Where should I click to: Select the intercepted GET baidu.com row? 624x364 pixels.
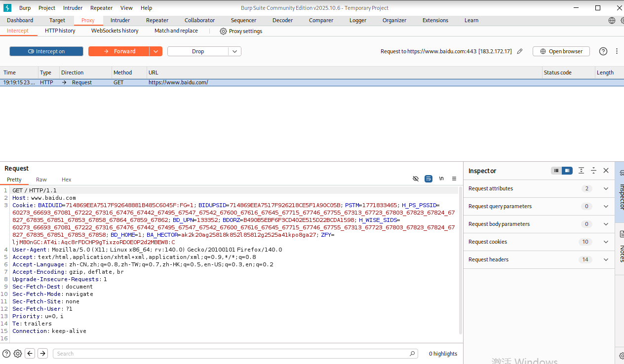click(x=312, y=82)
